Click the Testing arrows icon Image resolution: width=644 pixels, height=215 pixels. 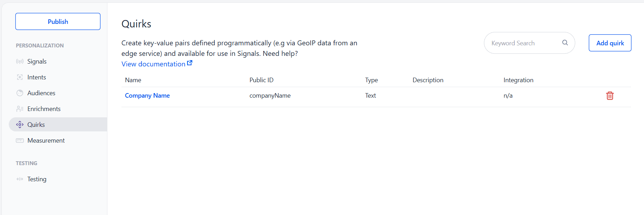click(x=20, y=179)
